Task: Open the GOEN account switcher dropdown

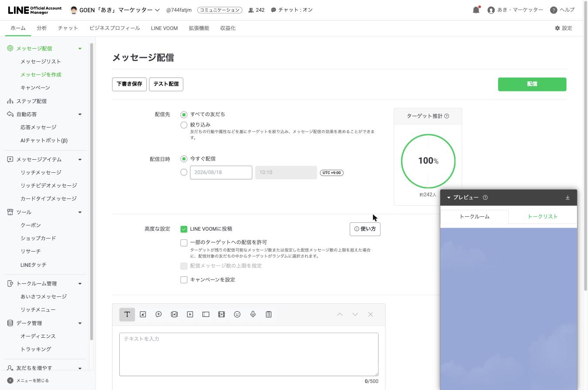Action: pyautogui.click(x=157, y=10)
